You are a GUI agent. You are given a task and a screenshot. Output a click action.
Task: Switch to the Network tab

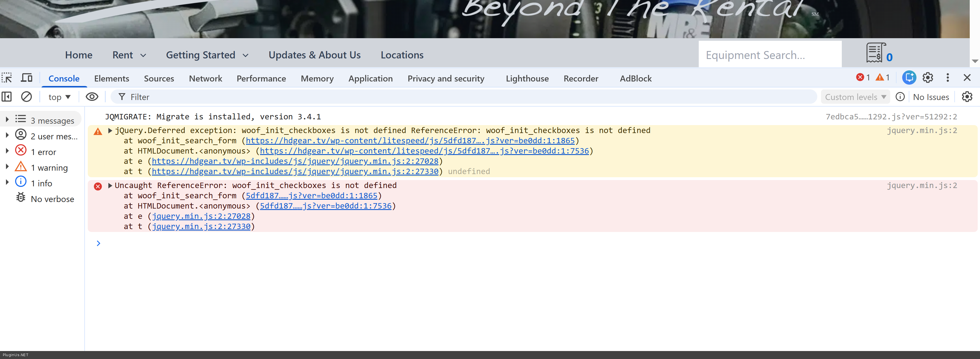(x=205, y=78)
